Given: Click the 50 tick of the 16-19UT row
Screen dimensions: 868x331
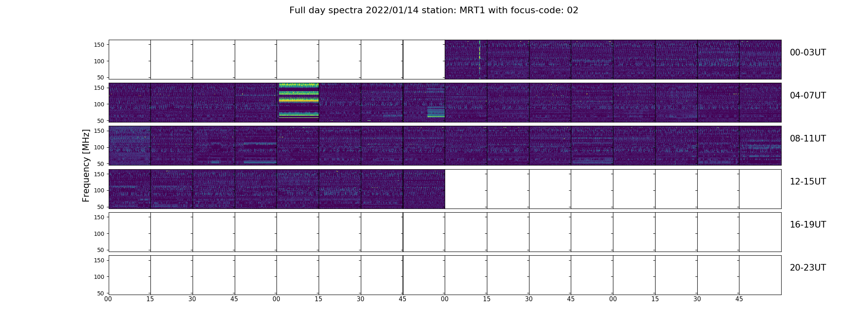Looking at the screenshot, I should pos(100,250).
